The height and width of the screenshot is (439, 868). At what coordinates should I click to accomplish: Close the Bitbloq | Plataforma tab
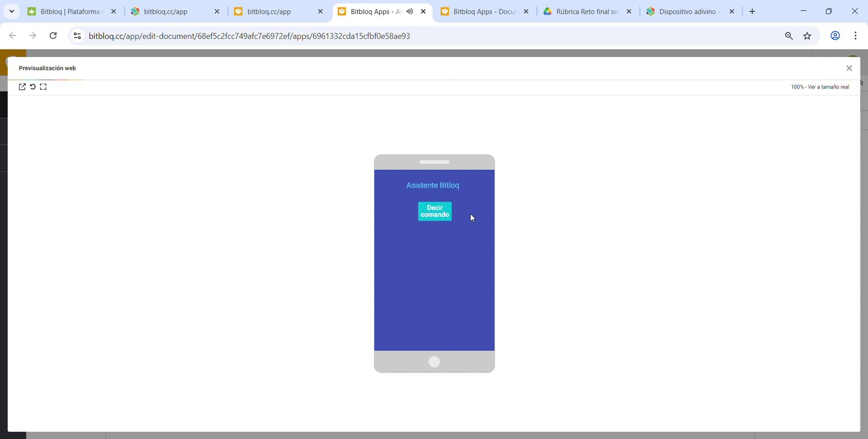click(x=114, y=12)
